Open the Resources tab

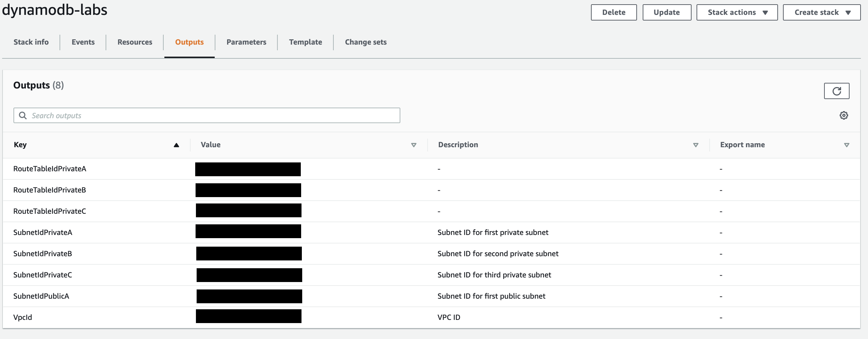(x=135, y=42)
